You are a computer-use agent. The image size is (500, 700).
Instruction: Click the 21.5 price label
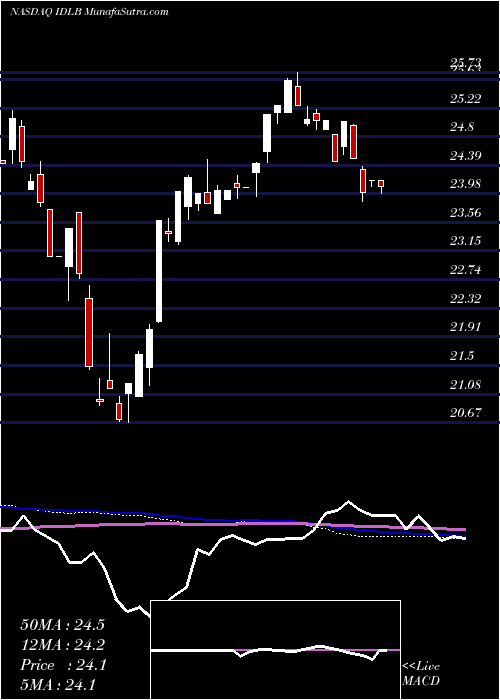pos(462,356)
